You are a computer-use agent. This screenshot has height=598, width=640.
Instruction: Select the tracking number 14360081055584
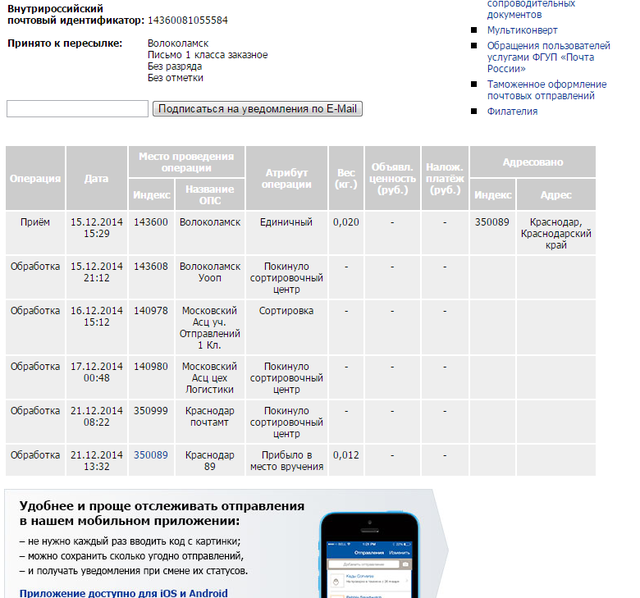pos(187,20)
